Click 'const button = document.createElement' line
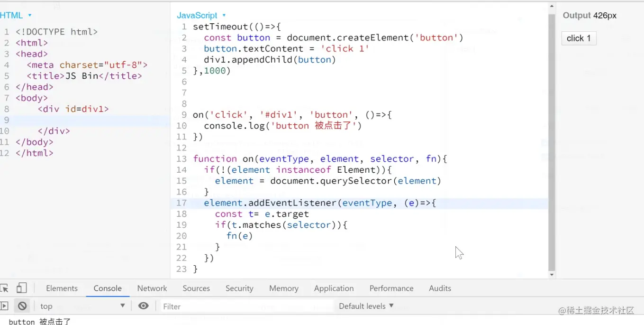 [334, 37]
